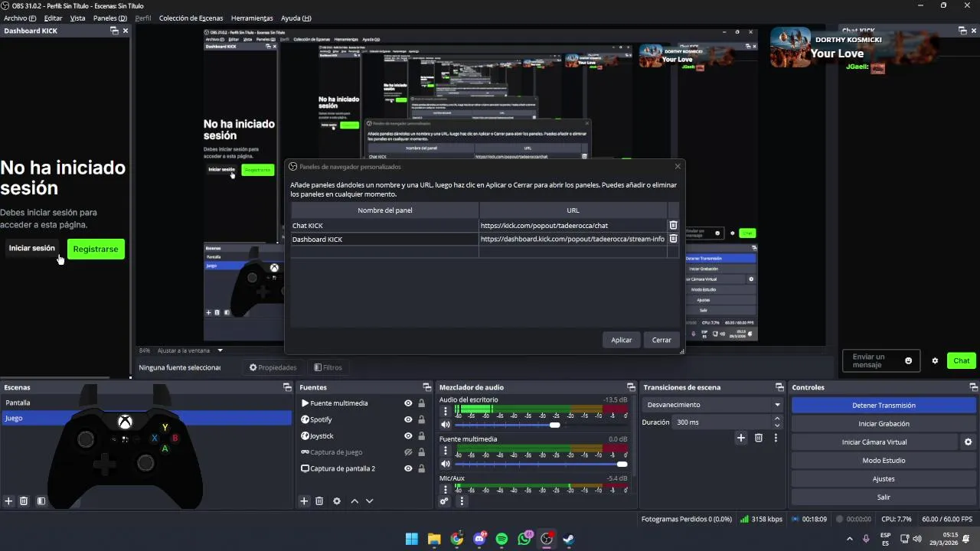This screenshot has width=980, height=551.
Task: Open the Herramientas menu
Action: [x=252, y=18]
